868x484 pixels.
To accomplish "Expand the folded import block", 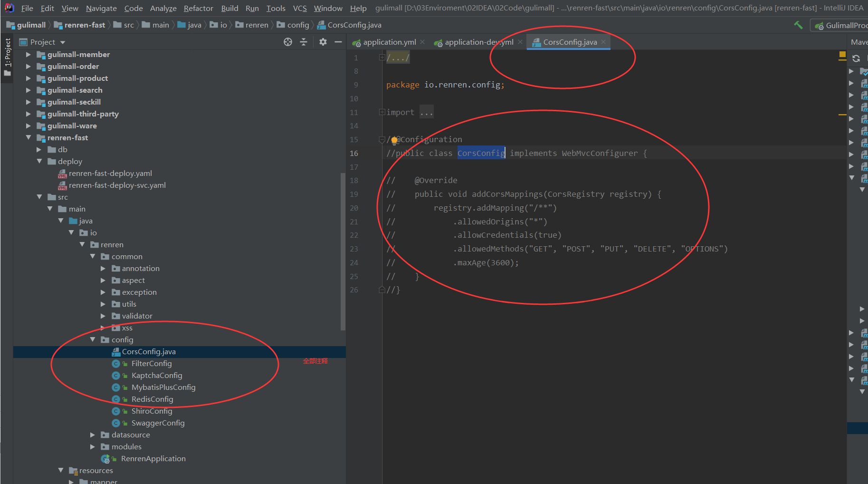I will point(382,112).
